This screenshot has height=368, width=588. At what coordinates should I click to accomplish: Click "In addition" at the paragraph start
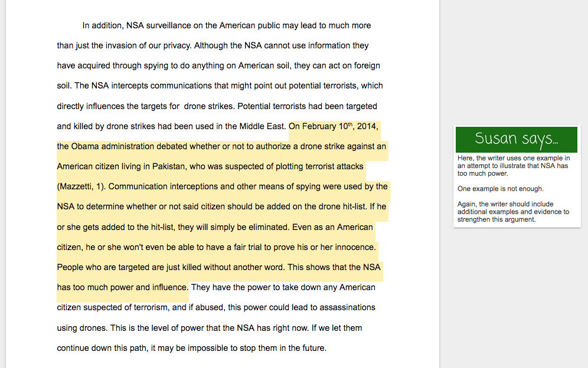tap(102, 26)
